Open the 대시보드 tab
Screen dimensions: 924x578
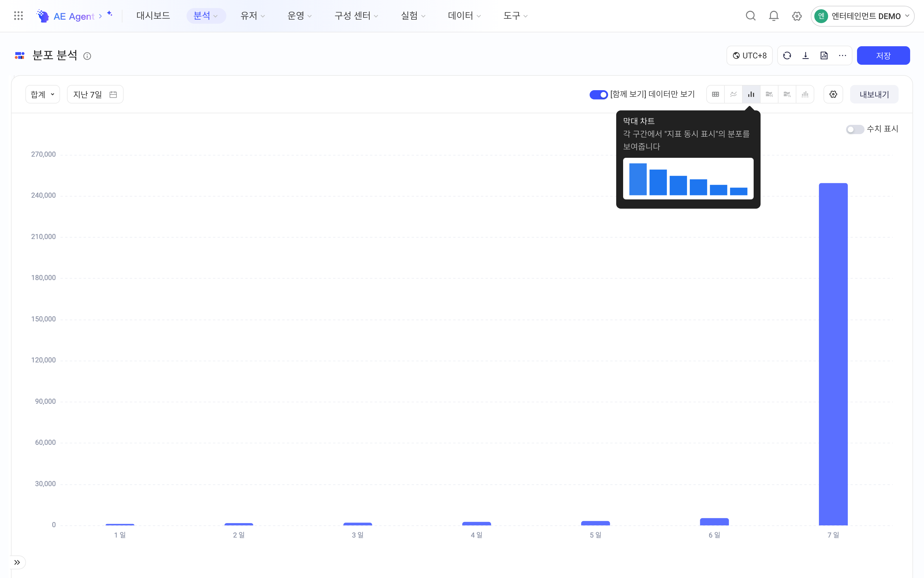(x=153, y=16)
